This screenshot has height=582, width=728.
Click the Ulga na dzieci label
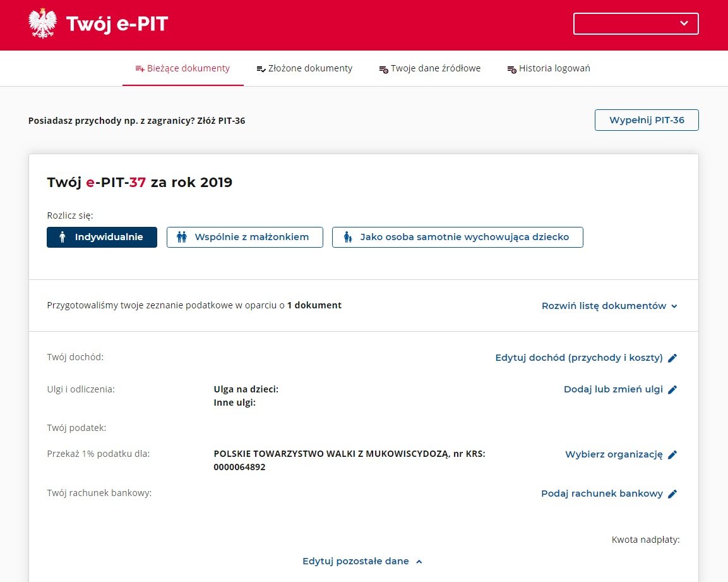pos(246,389)
